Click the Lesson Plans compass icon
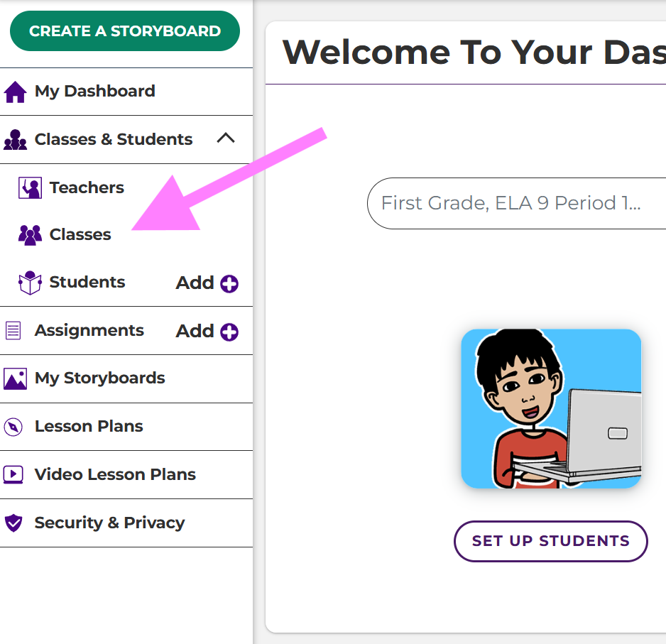 [x=13, y=427]
